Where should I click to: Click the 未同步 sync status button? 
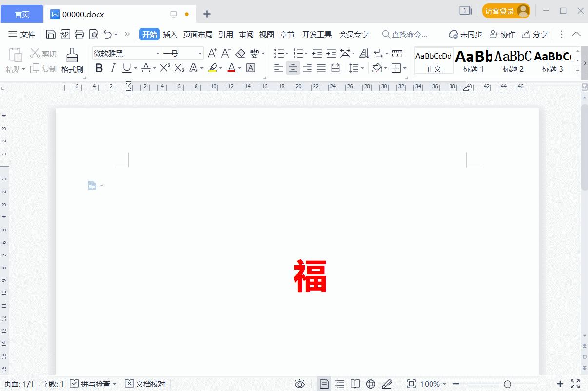[x=466, y=34]
